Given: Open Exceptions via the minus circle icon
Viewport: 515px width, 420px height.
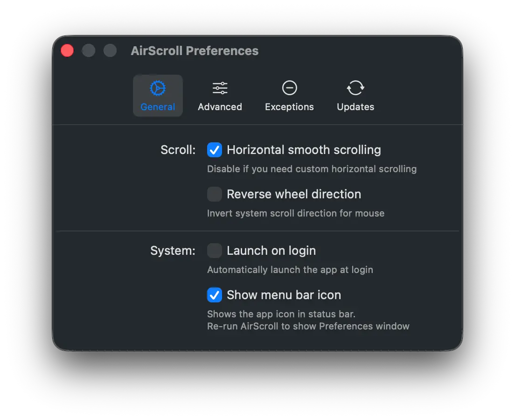Looking at the screenshot, I should [x=289, y=88].
